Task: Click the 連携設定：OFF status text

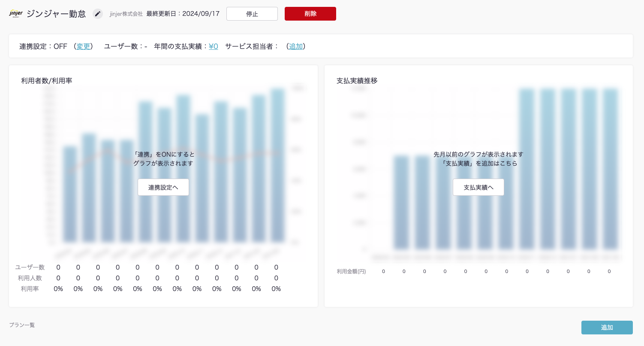Action: 43,46
